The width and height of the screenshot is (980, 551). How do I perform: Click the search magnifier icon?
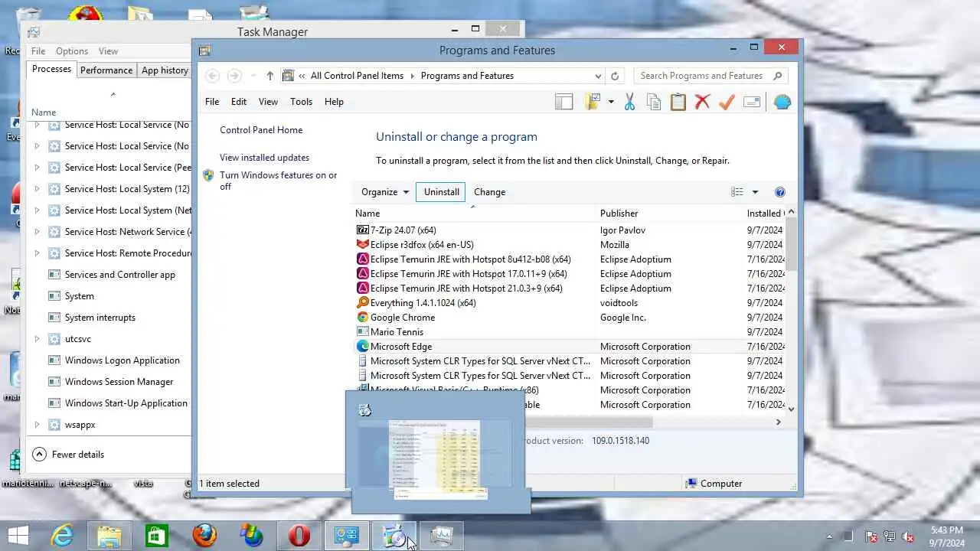[x=777, y=76]
